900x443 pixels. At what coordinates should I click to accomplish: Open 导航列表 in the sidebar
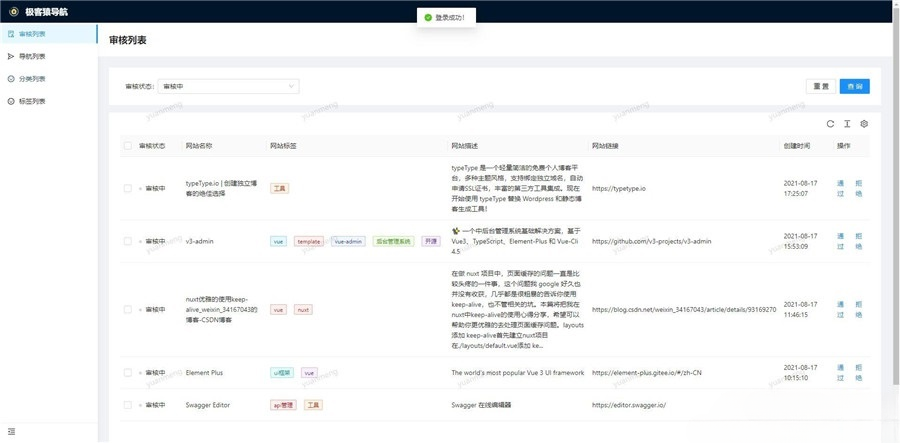point(32,57)
